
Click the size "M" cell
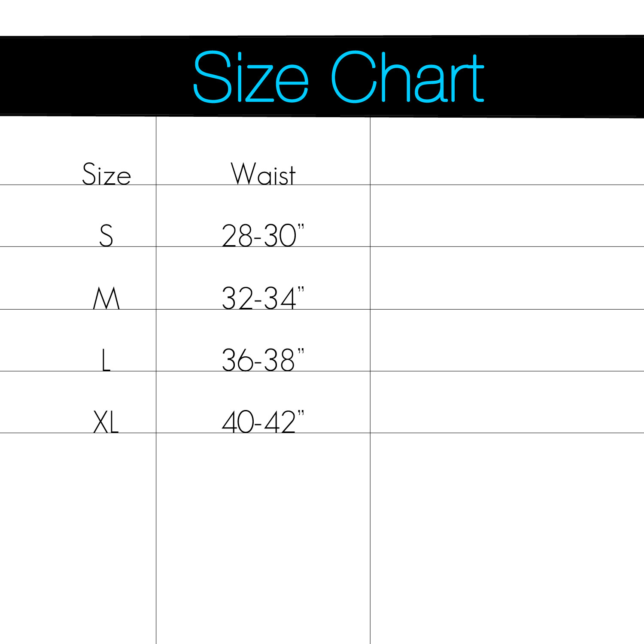click(106, 298)
